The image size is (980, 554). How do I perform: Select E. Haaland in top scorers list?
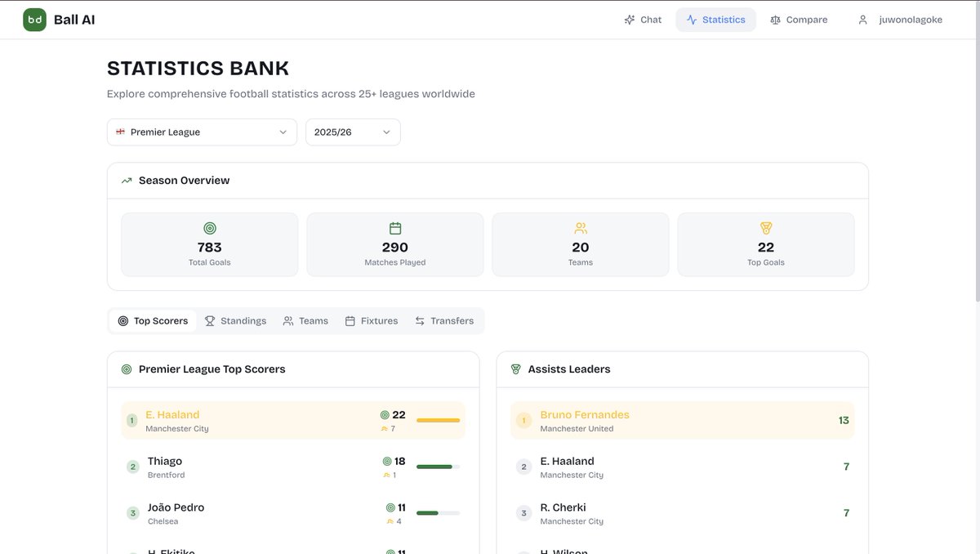pos(293,421)
